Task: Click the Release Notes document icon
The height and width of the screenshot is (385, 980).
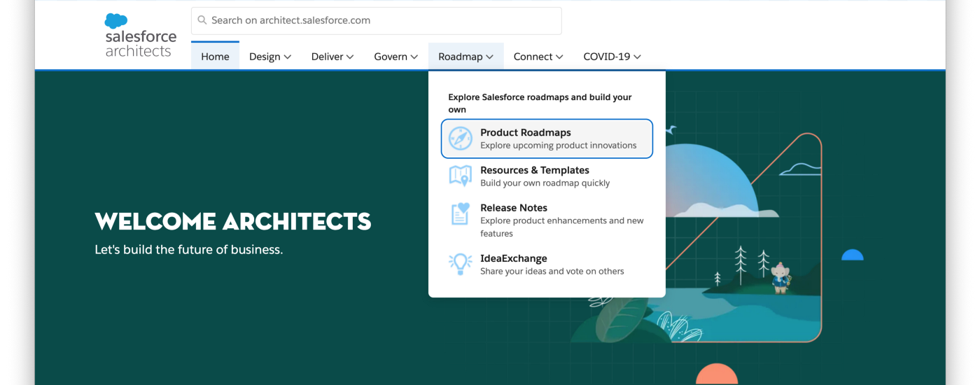Action: [x=461, y=213]
